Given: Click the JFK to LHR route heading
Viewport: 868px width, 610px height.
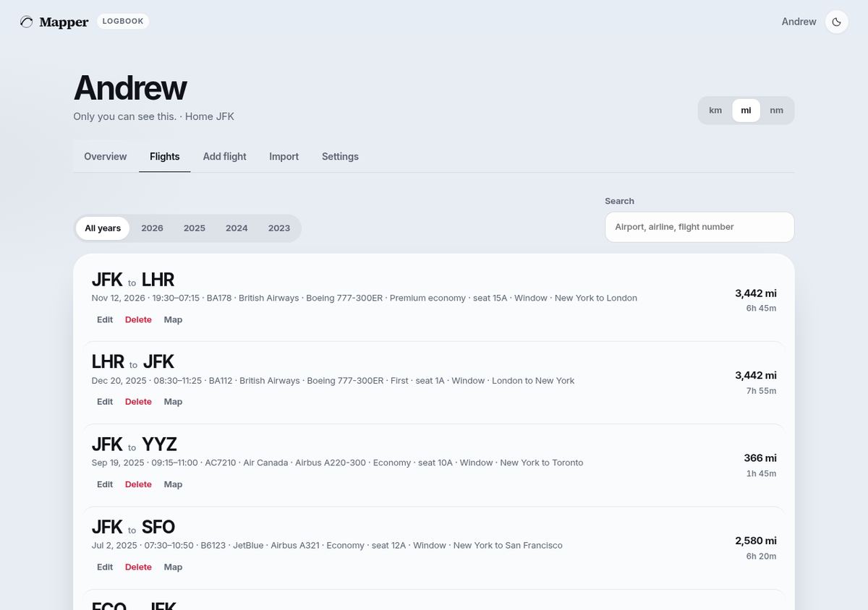Looking at the screenshot, I should pos(133,280).
